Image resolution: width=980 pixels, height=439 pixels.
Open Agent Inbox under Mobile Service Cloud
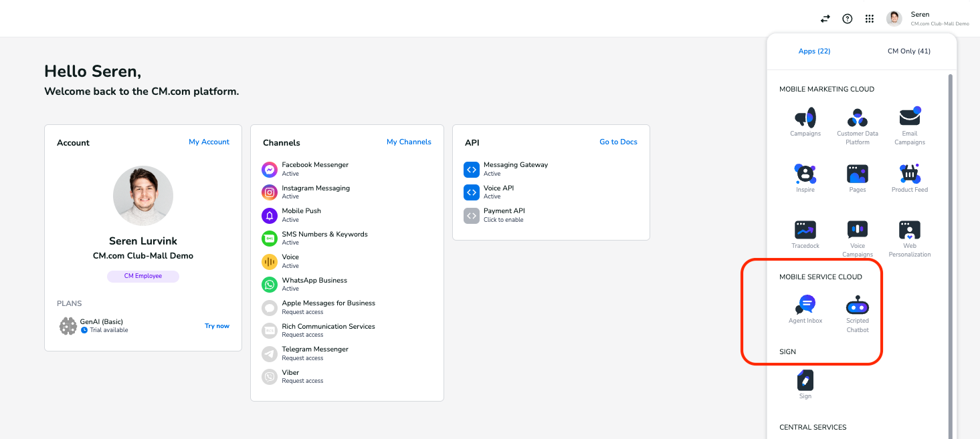(x=805, y=305)
